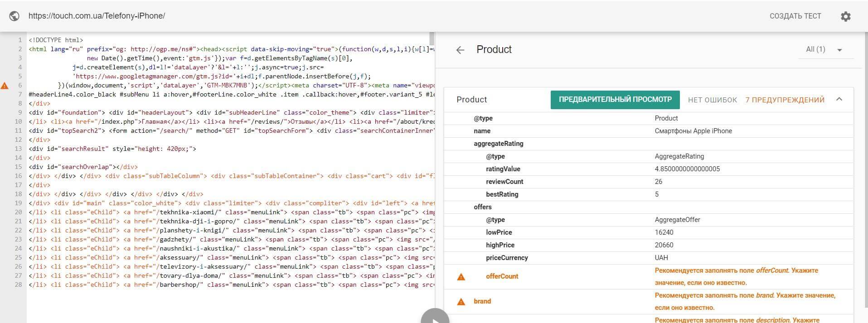Viewport: 868px width, 323px height.
Task: Click the round play button below the code
Action: [x=435, y=316]
